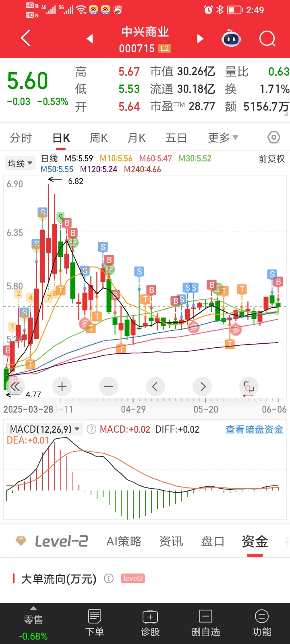Tap 06-06 end date label
290x644 pixels.
274,409
